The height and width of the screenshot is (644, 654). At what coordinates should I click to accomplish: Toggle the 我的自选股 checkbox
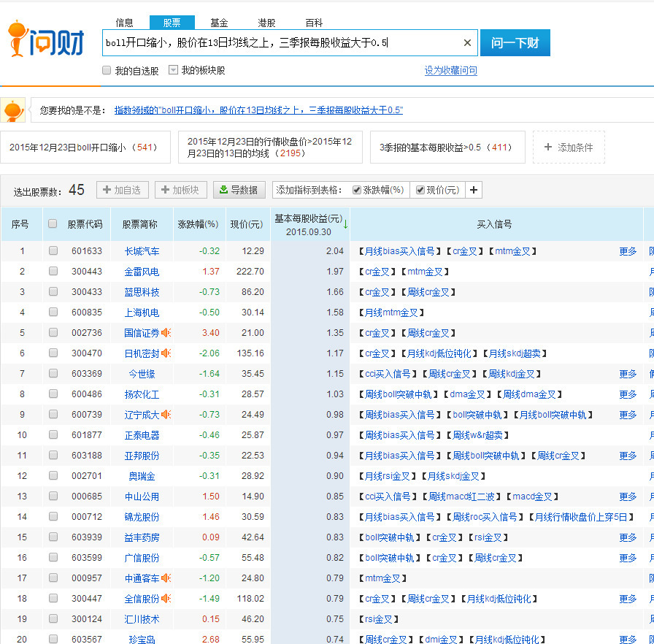[107, 70]
